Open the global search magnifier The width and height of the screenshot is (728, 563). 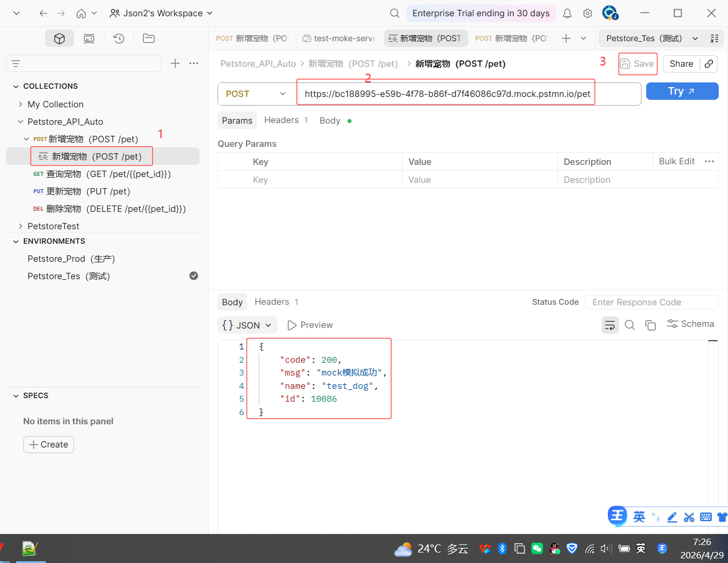point(394,13)
